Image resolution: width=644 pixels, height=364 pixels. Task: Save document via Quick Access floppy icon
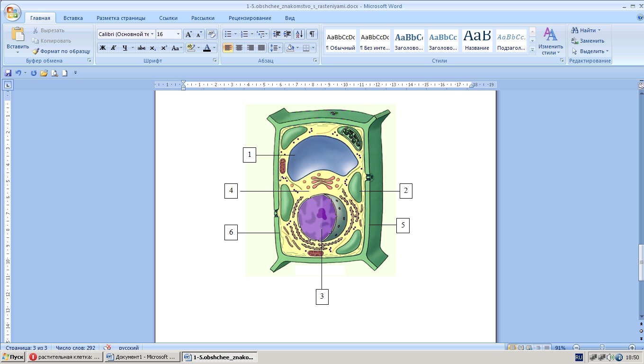coord(8,73)
